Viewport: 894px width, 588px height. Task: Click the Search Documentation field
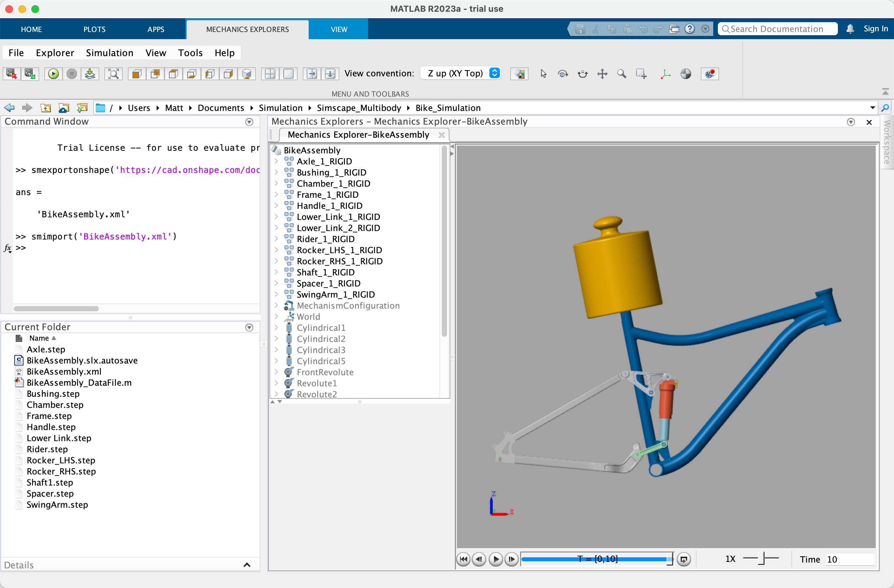[777, 29]
